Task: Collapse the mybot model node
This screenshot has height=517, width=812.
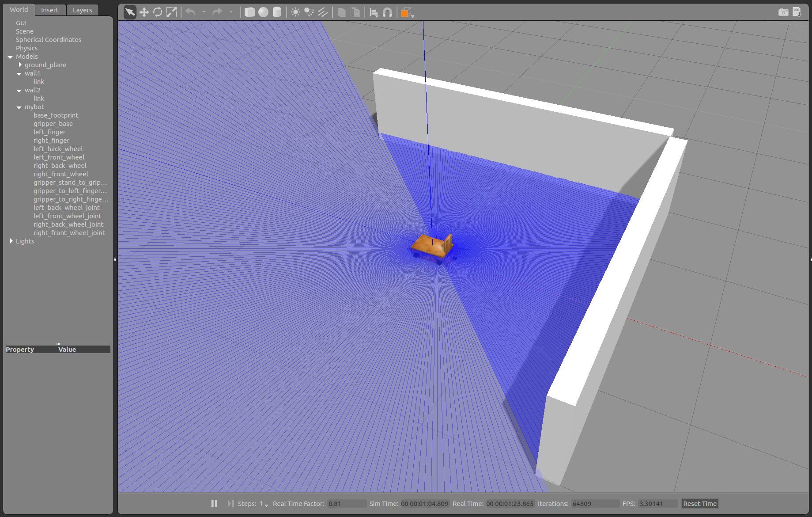Action: 19,107
